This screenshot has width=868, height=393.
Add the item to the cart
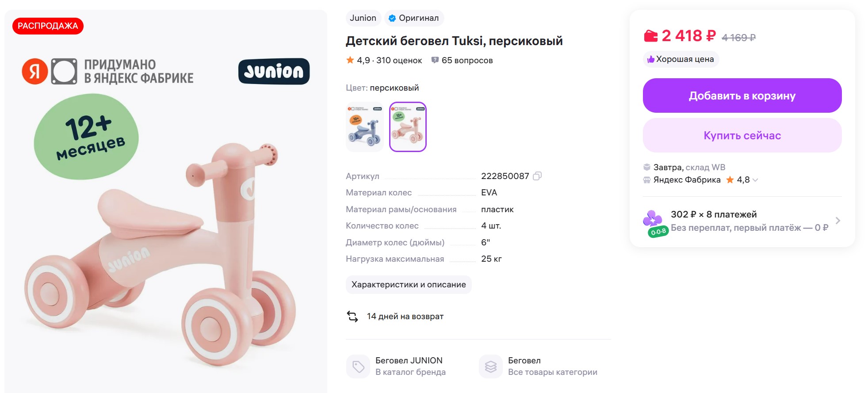742,95
